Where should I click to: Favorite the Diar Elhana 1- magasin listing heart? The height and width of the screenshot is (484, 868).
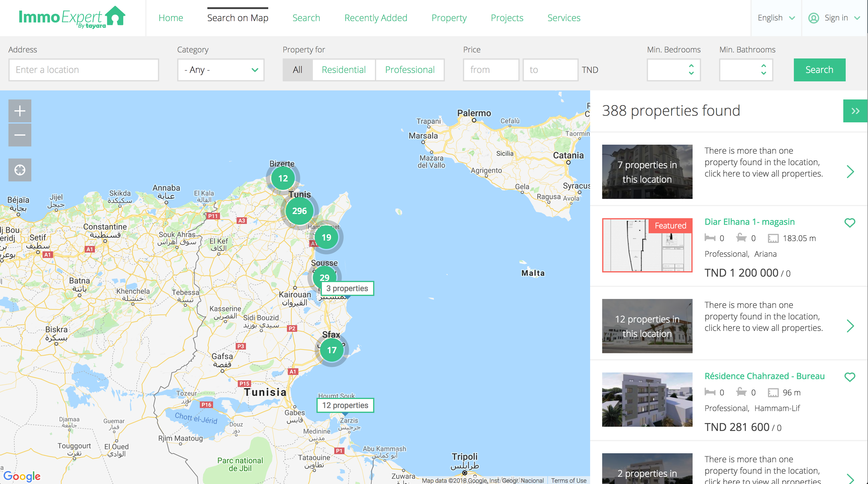(x=851, y=222)
